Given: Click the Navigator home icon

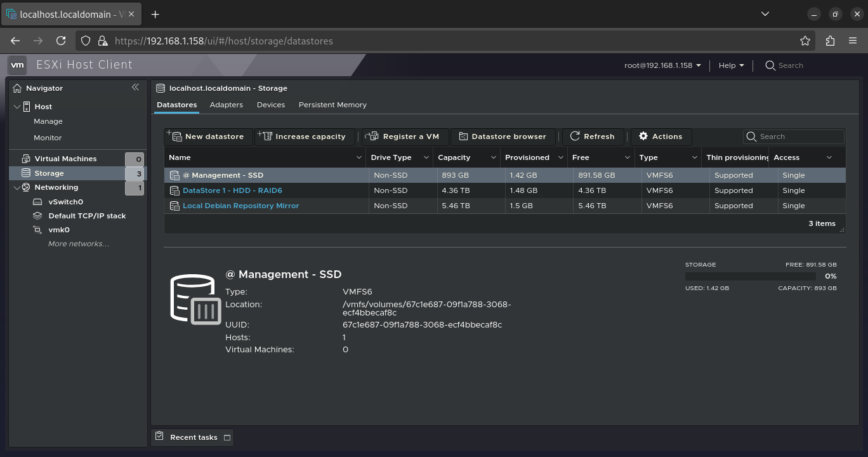Looking at the screenshot, I should click(x=17, y=88).
